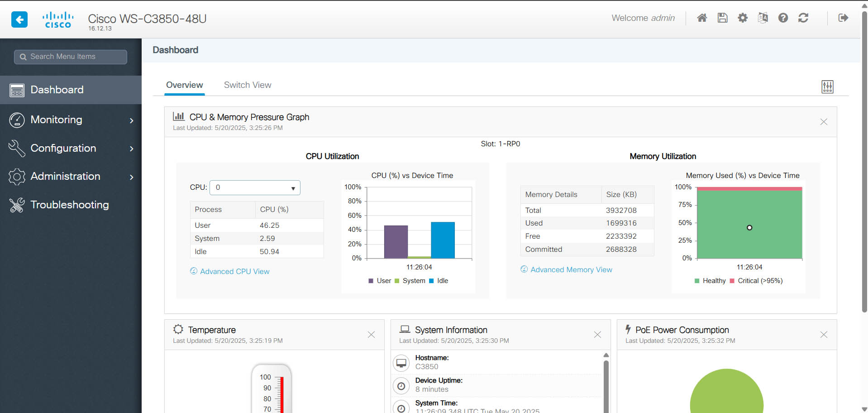Click the Welcome admin text
Image resolution: width=868 pixels, height=413 pixels.
pyautogui.click(x=643, y=18)
